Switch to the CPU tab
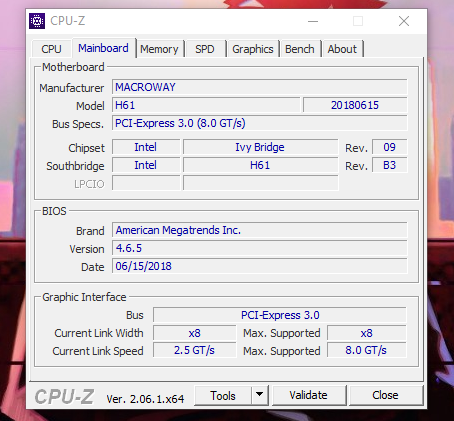The height and width of the screenshot is (421, 454). 51,49
